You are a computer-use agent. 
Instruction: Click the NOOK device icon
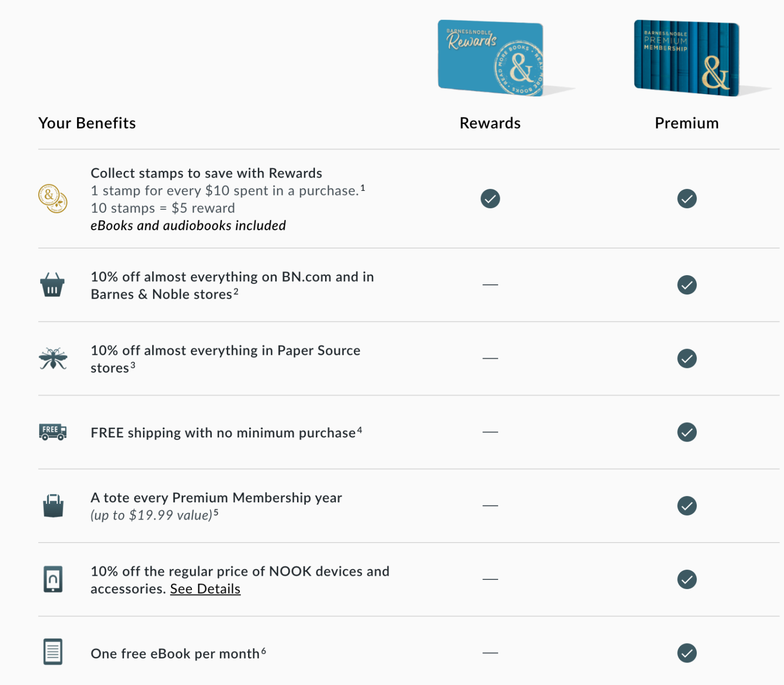(x=53, y=579)
